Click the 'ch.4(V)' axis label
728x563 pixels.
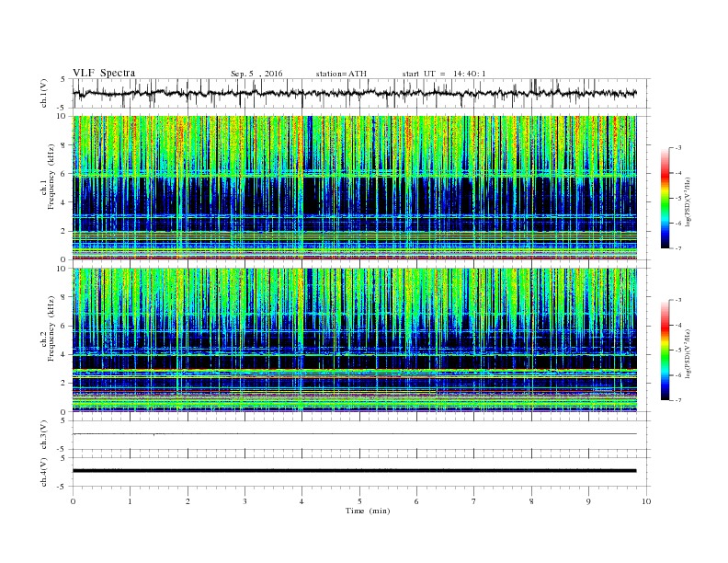coord(43,472)
